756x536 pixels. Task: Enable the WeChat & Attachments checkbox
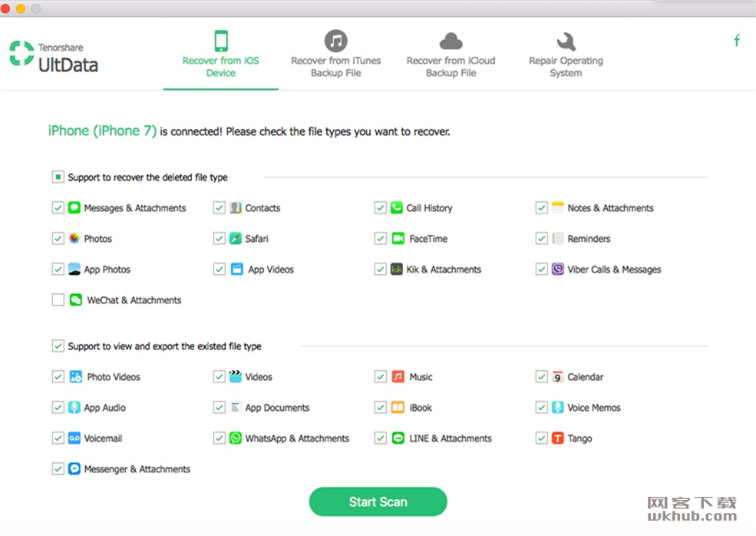coord(58,300)
